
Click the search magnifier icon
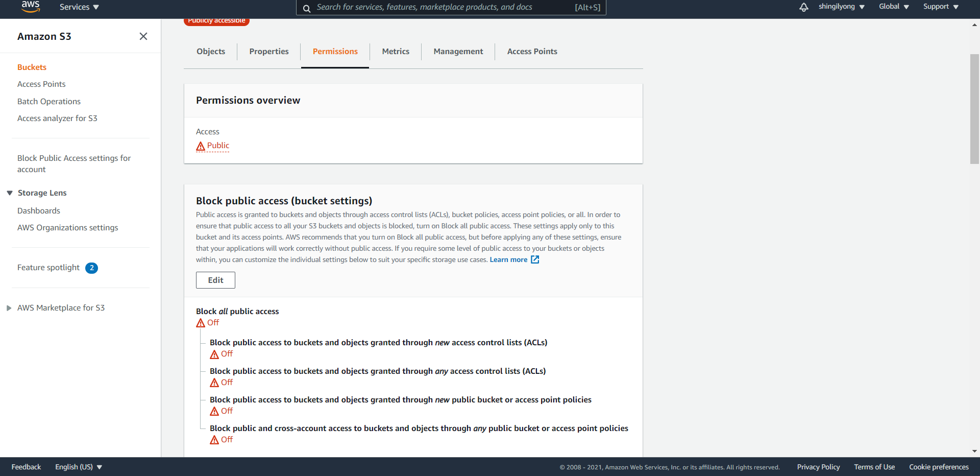tap(307, 8)
